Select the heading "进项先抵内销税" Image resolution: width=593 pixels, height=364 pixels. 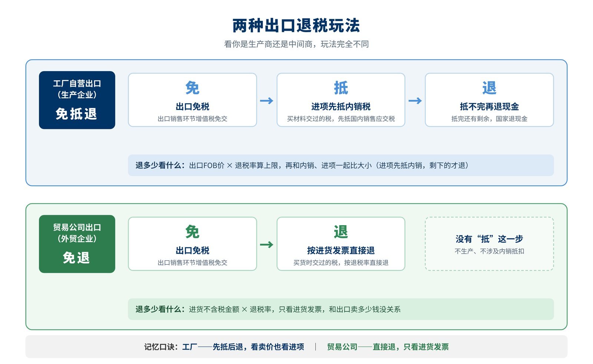[341, 107]
